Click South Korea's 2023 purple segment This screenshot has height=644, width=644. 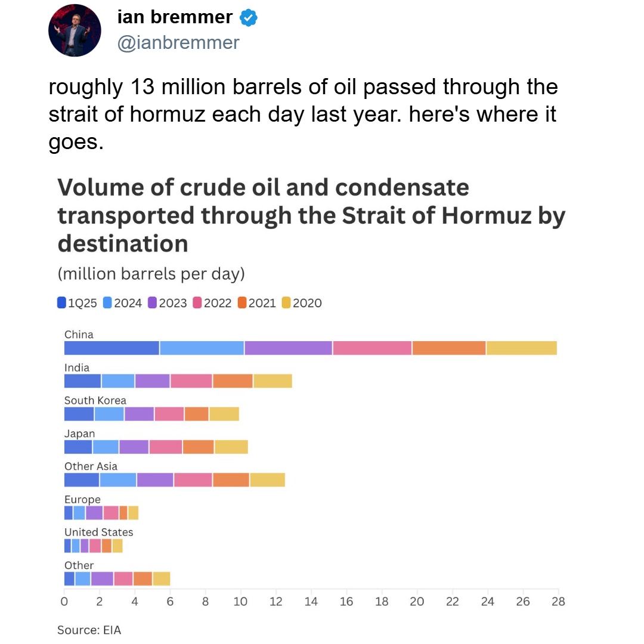coord(139,413)
